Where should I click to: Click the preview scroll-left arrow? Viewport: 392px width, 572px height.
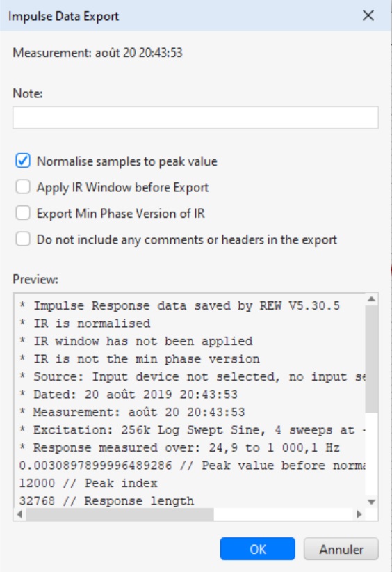pos(19,514)
